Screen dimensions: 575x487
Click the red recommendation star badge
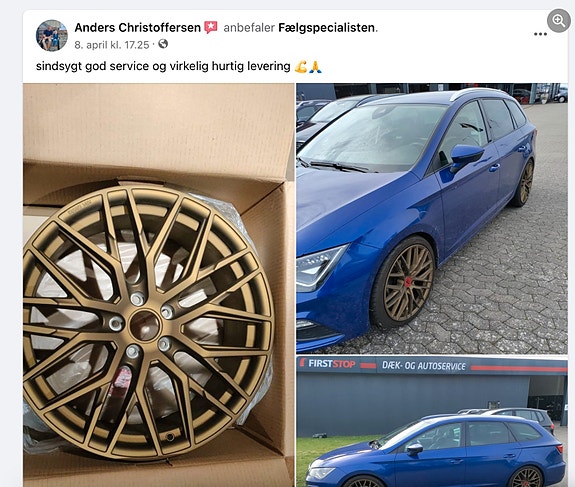[211, 28]
